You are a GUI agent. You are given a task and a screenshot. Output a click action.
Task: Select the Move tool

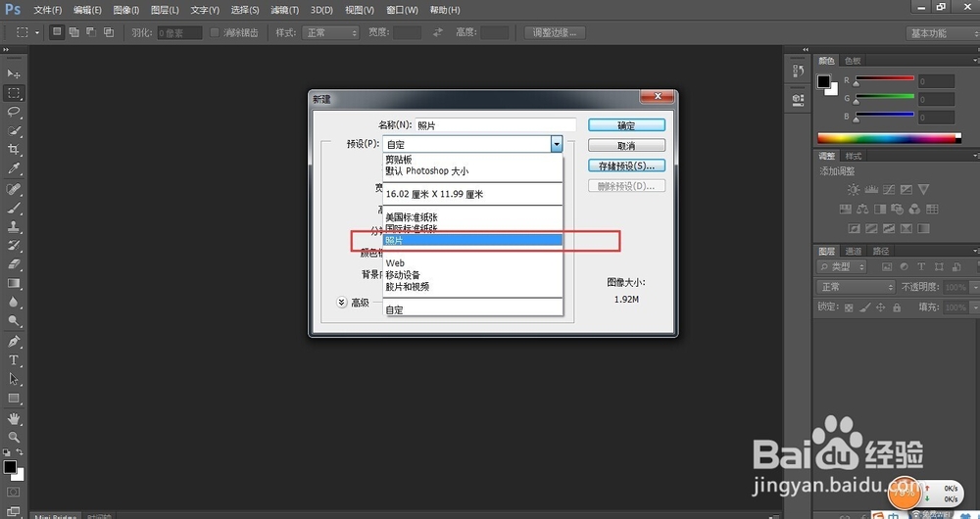tap(14, 73)
